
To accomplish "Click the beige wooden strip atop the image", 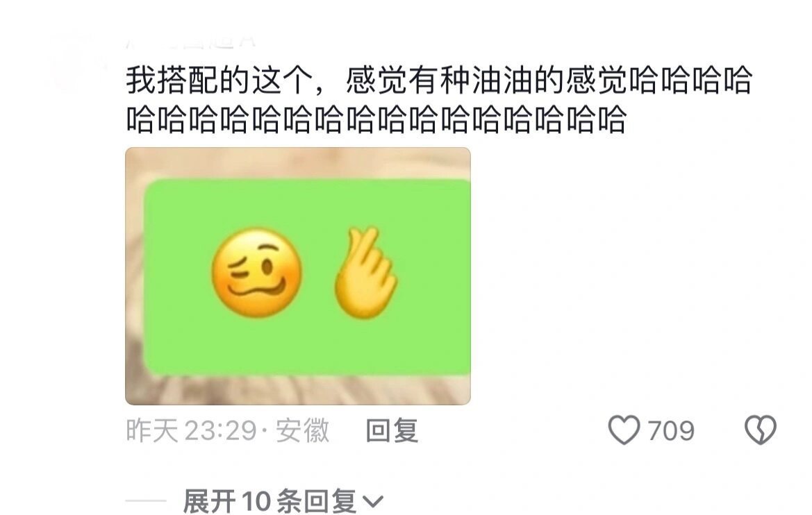I will click(298, 162).
